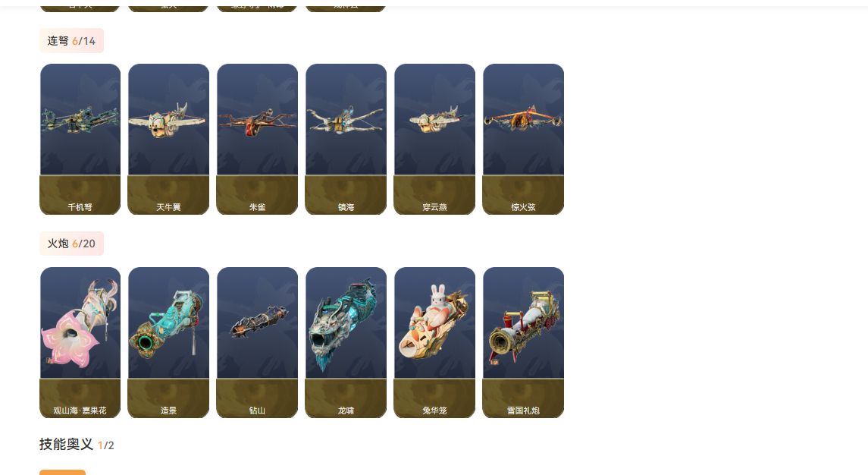Select the dragon-head 龙啸 cannon
The image size is (868, 475).
click(346, 342)
